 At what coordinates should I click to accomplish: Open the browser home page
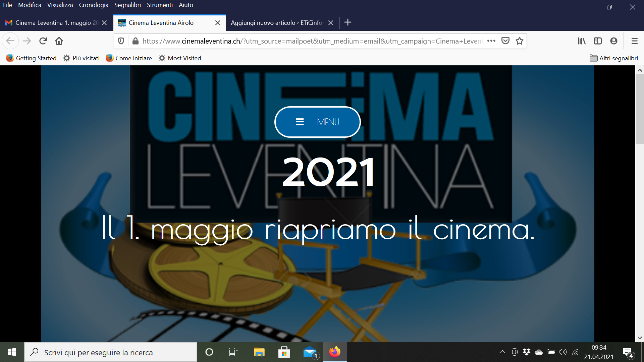[59, 41]
